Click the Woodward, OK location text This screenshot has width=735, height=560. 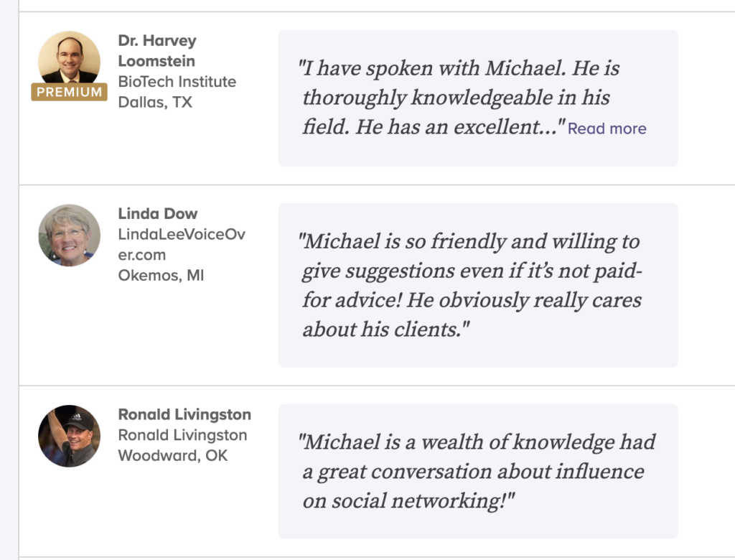point(172,455)
